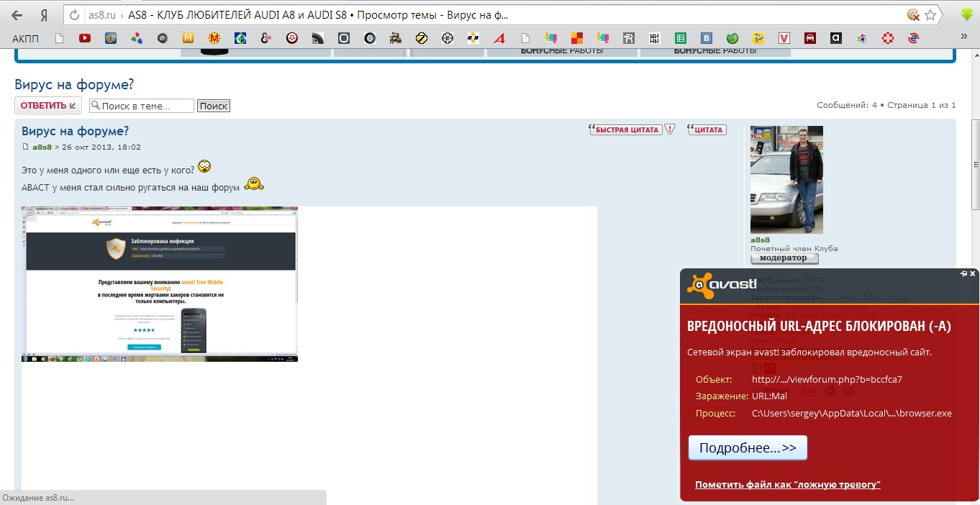Open the red lifebuoy bookmark
The height and width of the screenshot is (505, 980).
[x=888, y=38]
